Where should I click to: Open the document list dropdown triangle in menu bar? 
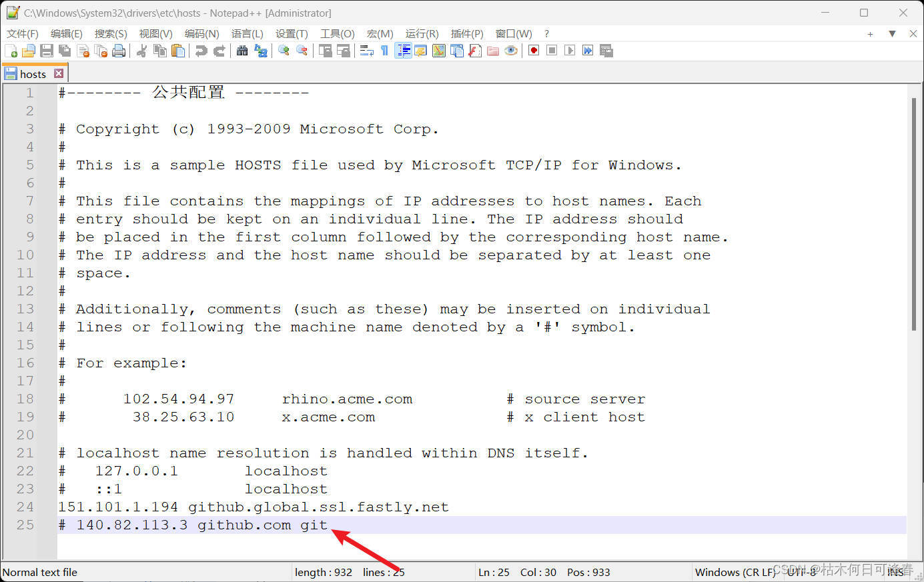tap(892, 33)
